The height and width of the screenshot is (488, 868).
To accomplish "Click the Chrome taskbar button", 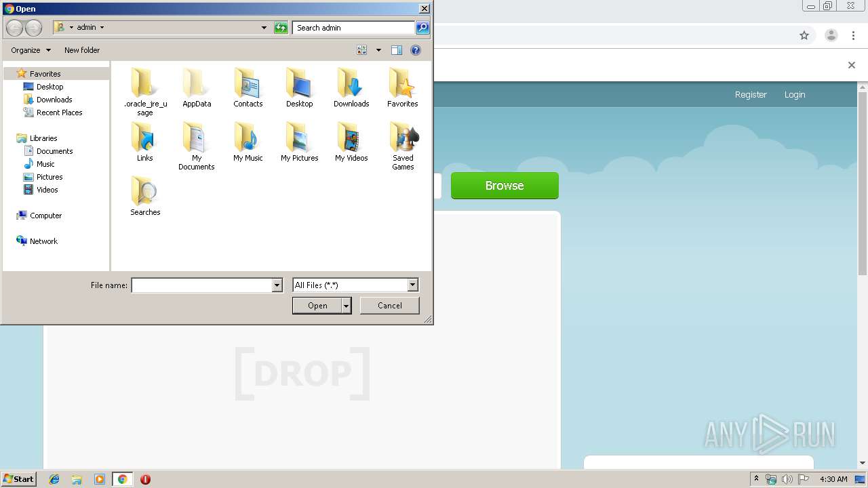I will point(122,479).
